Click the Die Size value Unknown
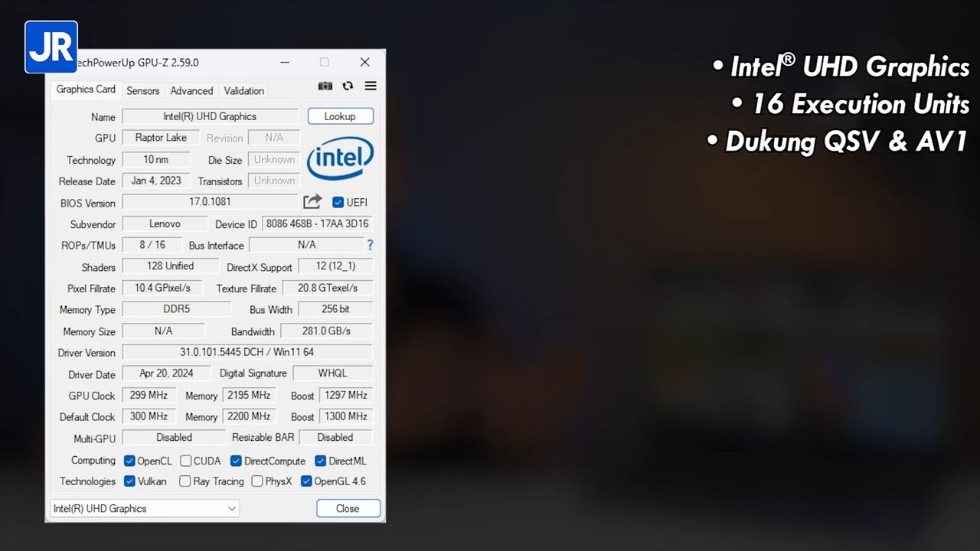Screen dimensions: 980x551 tap(274, 159)
